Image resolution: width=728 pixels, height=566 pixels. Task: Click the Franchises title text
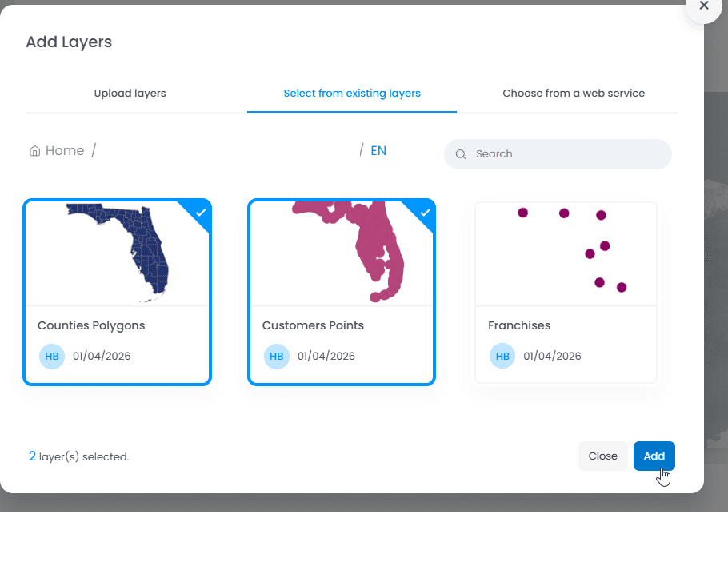coord(519,325)
